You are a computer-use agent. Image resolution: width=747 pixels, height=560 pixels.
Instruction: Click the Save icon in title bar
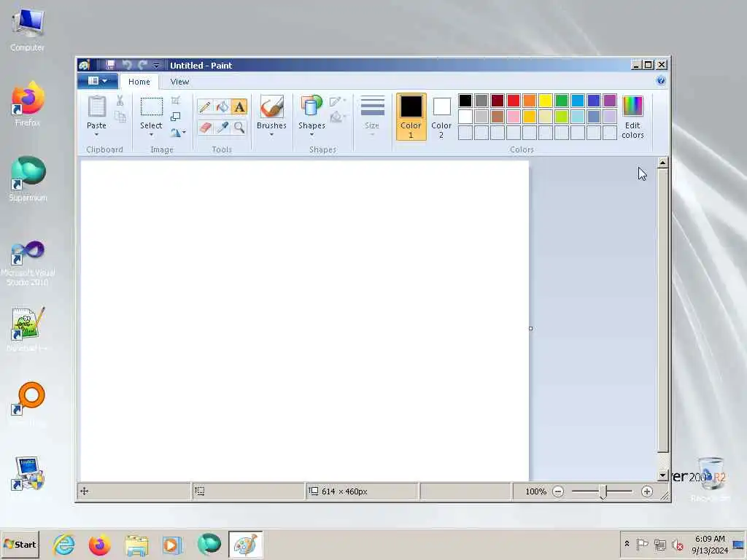pyautogui.click(x=110, y=65)
